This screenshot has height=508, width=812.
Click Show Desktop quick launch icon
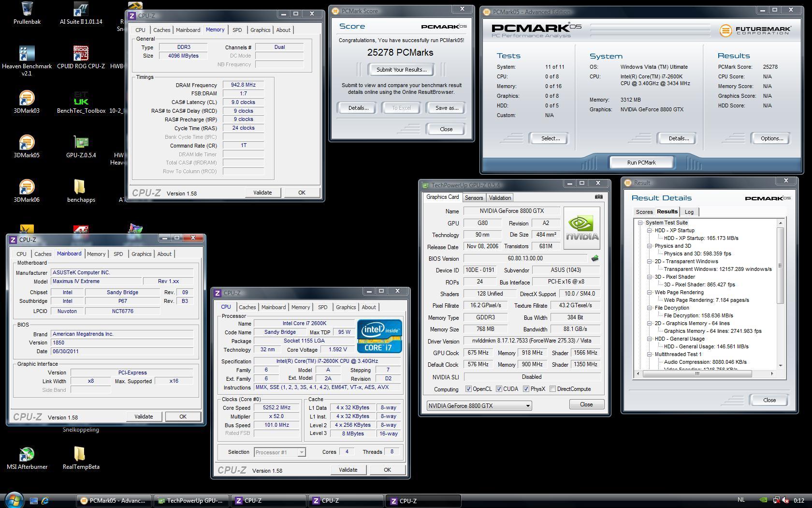coord(34,501)
